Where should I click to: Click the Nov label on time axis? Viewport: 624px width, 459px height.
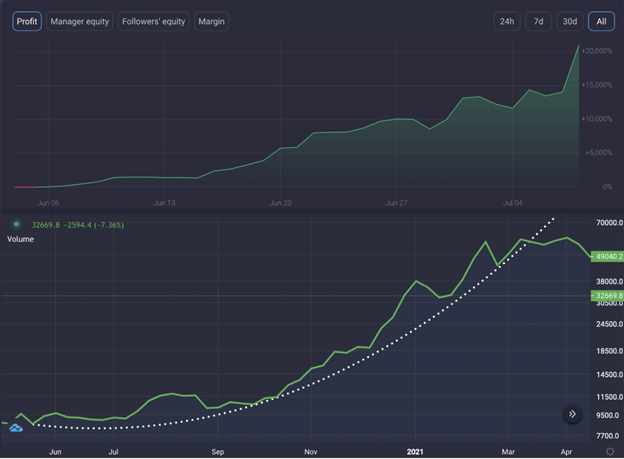coord(311,452)
